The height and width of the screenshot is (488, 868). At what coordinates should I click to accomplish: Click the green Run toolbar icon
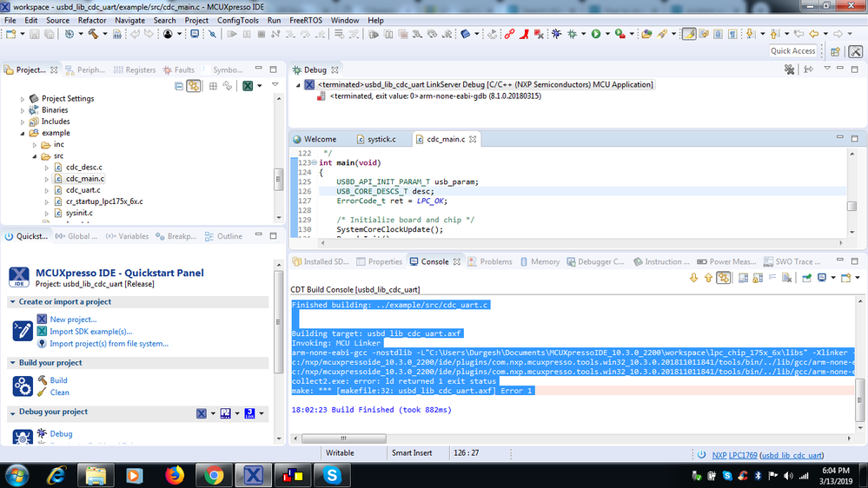pyautogui.click(x=596, y=35)
